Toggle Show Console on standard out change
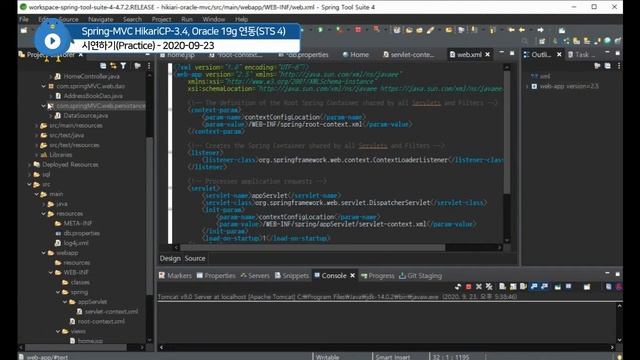 (534, 287)
